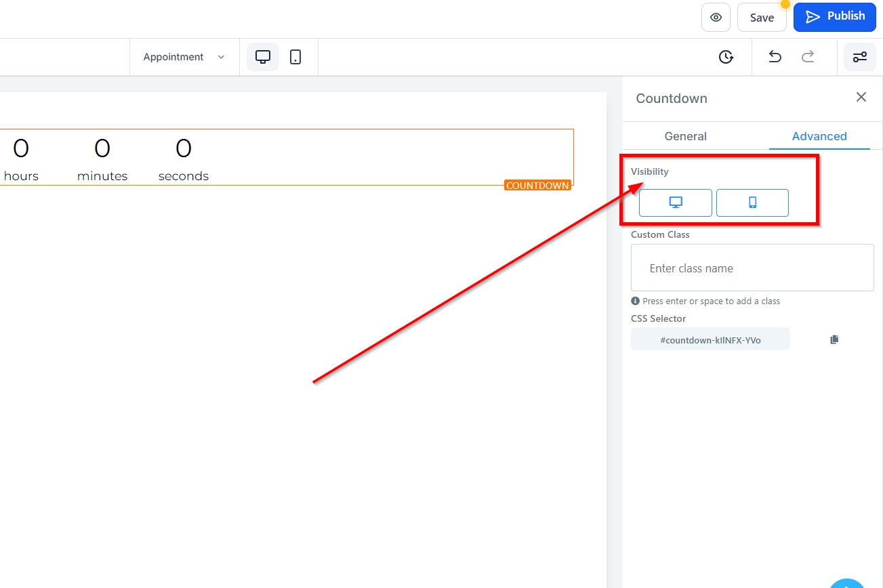The image size is (883, 588).
Task: Open version history clock icon
Action: (726, 57)
